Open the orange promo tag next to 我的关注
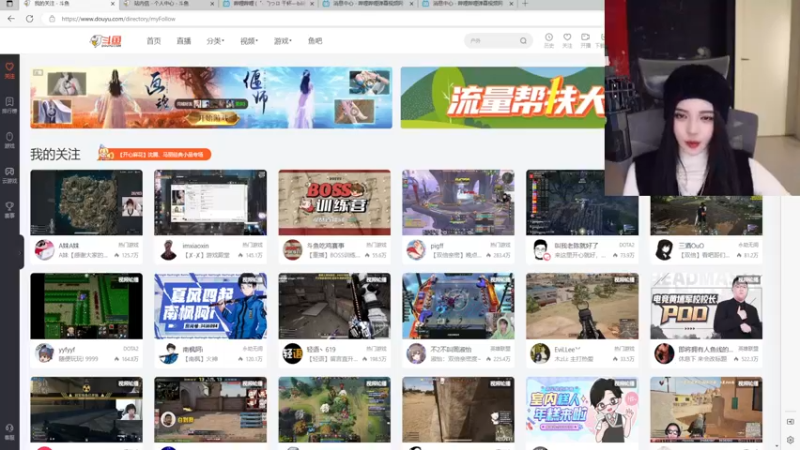Screen dimensions: 800x450 coord(155,154)
